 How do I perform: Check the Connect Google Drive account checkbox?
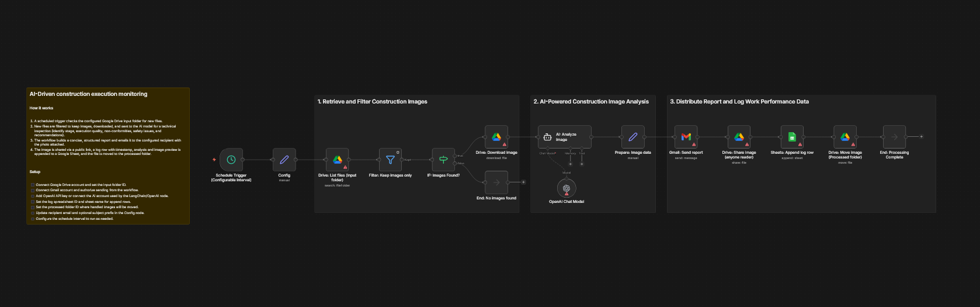[x=33, y=185]
